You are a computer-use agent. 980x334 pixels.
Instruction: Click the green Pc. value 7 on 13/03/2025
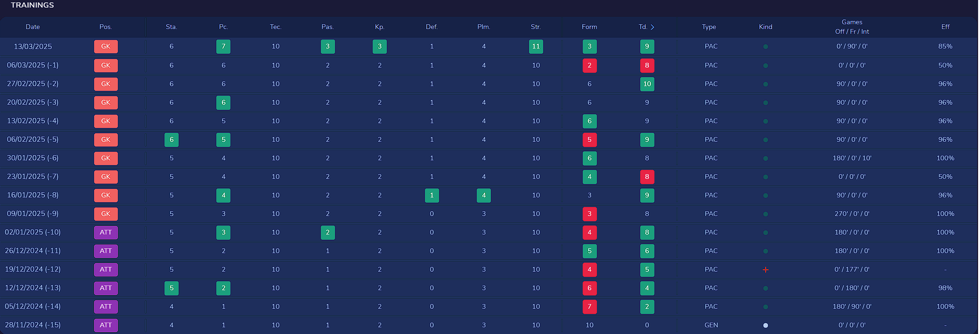coord(223,47)
